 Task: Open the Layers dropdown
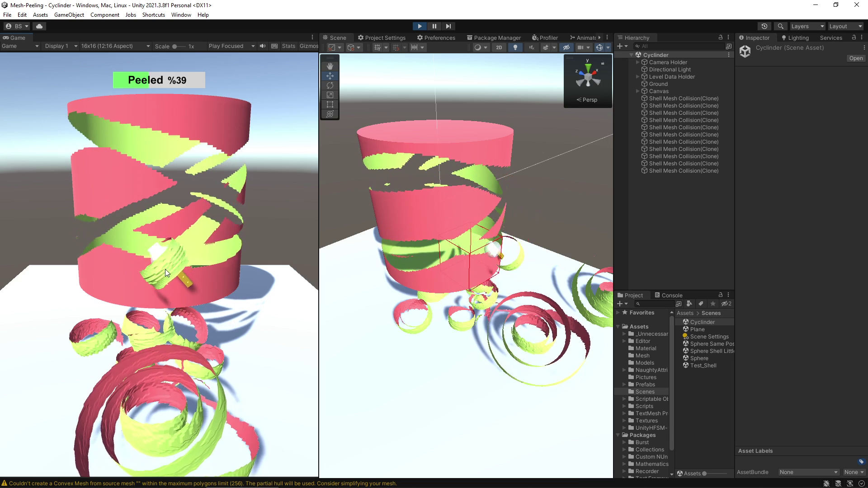click(x=807, y=26)
